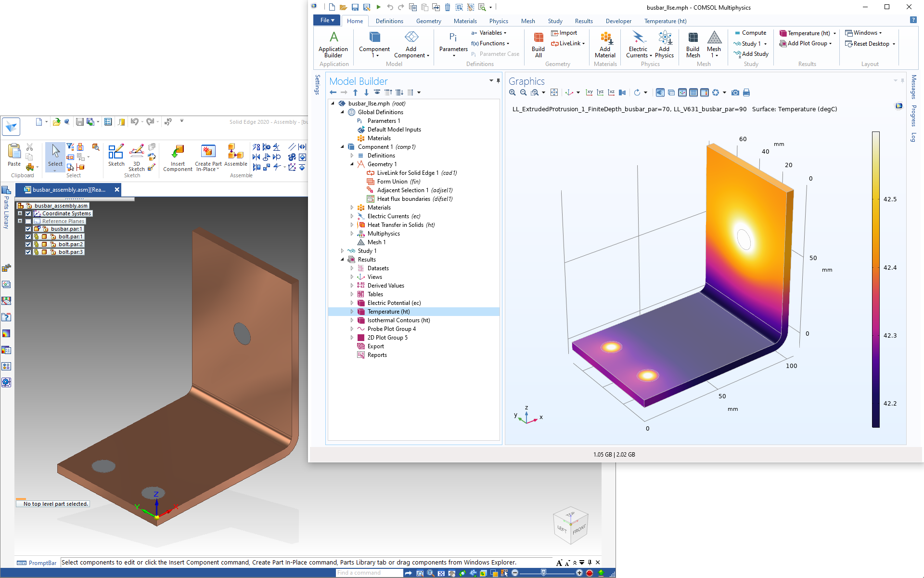This screenshot has height=578, width=924.
Task: Click Insert Component in Solid Edge
Action: (x=178, y=158)
